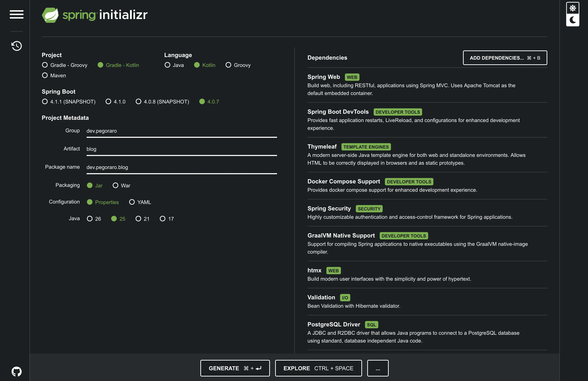Select Spring Boot 4.0.7
This screenshot has height=381, width=588.
click(209, 102)
